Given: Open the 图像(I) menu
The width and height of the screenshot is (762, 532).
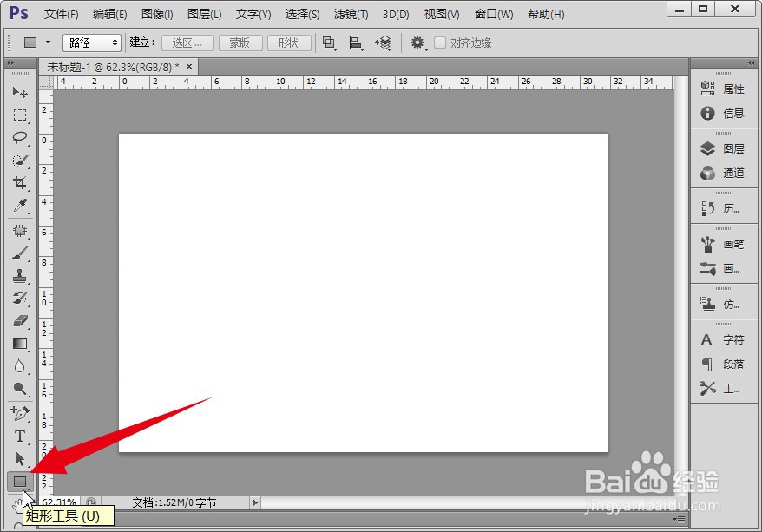Looking at the screenshot, I should pos(157,14).
